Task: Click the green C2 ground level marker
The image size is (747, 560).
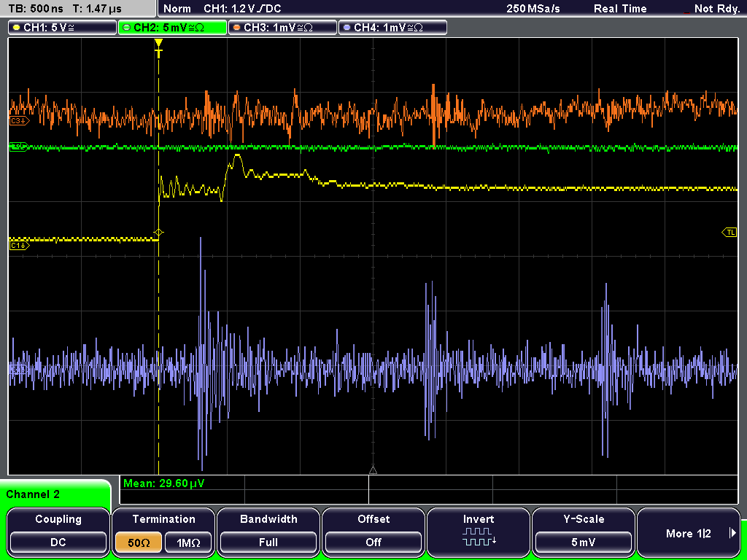Action: tap(19, 147)
